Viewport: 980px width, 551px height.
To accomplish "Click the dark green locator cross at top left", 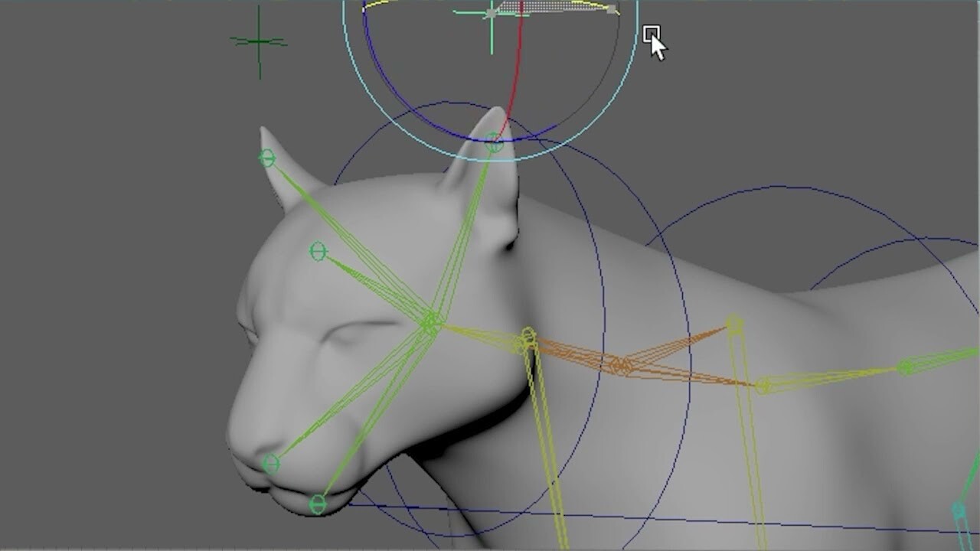I will [x=260, y=42].
